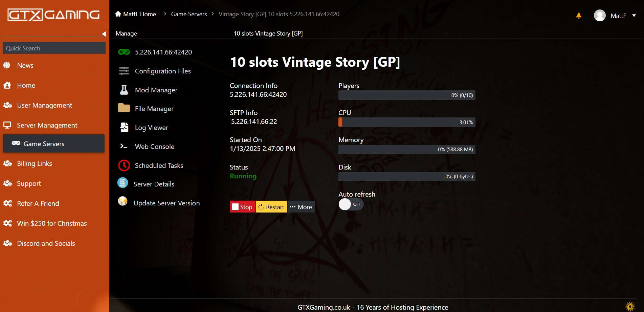Expand the More actions menu
This screenshot has height=312, width=644.
301,207
